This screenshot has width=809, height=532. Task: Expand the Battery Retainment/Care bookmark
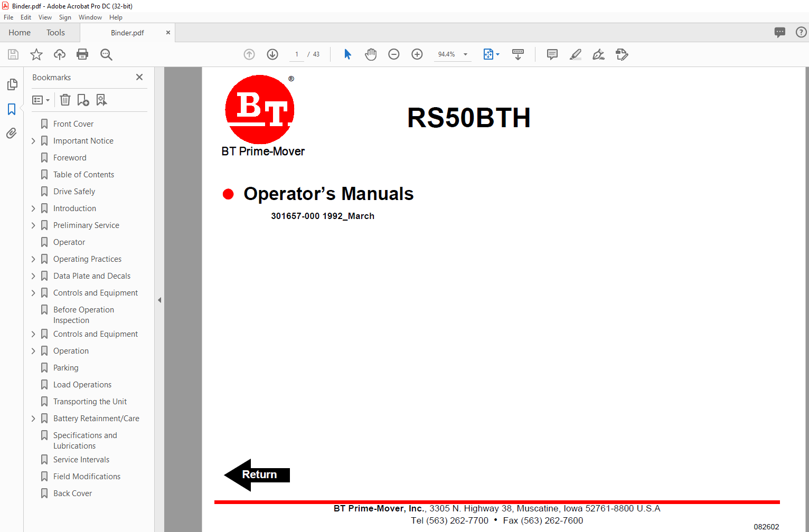pyautogui.click(x=33, y=419)
